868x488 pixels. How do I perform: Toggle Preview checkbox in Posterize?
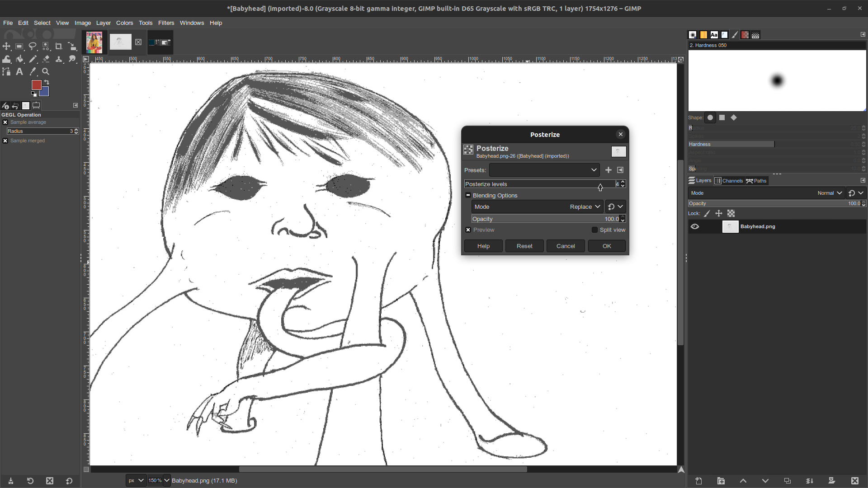tap(468, 230)
